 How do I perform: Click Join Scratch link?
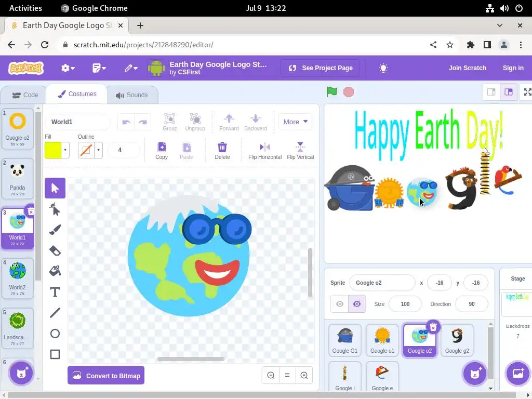[x=467, y=68]
